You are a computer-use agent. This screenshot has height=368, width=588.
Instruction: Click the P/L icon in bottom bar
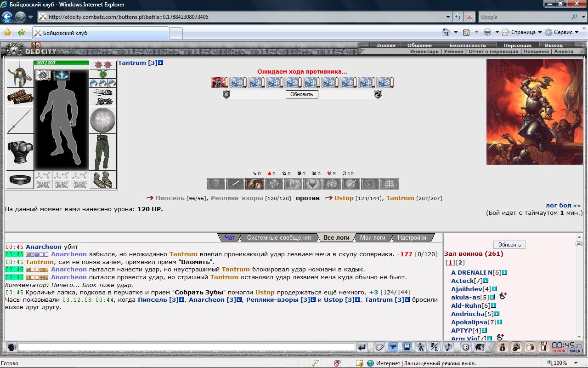click(435, 347)
